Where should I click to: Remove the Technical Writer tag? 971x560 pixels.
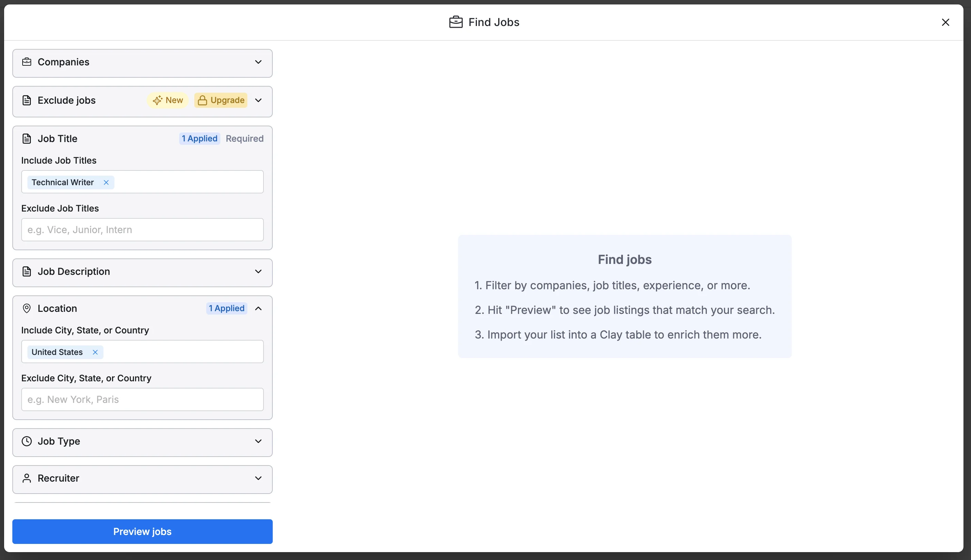pyautogui.click(x=106, y=182)
